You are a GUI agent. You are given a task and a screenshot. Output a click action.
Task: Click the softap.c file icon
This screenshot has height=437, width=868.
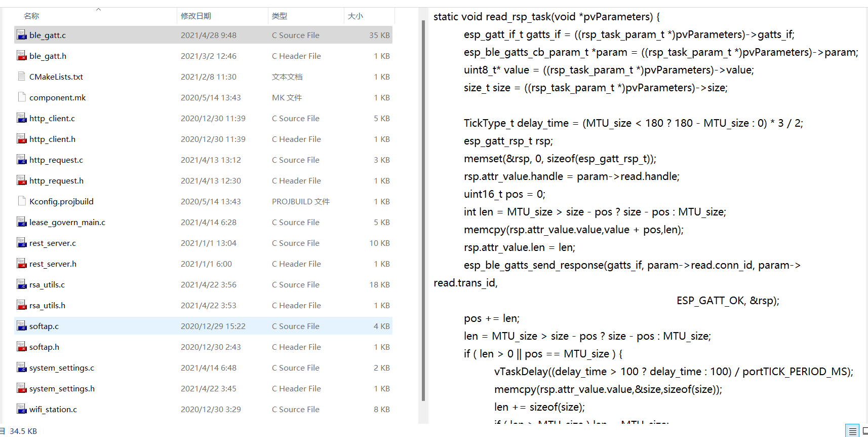pyautogui.click(x=22, y=326)
